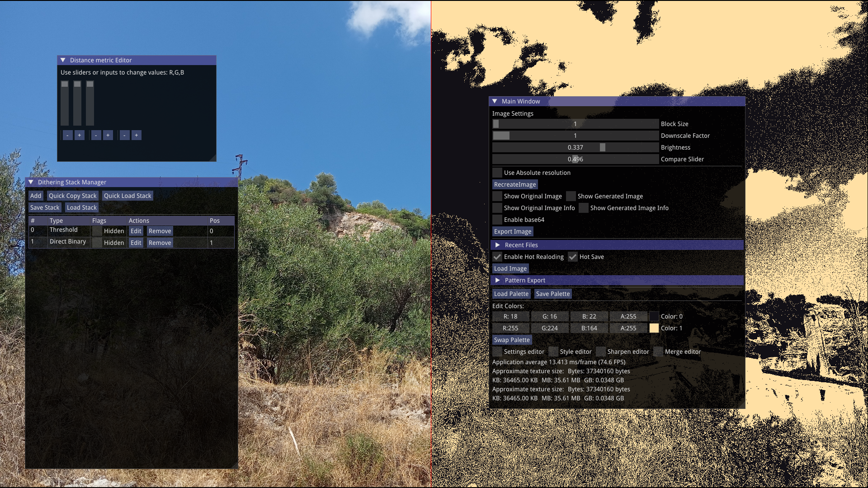
Task: Click the Brightness slider
Action: click(575, 147)
